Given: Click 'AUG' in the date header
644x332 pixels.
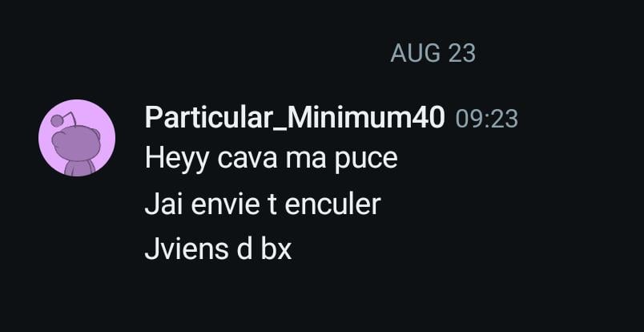Looking at the screenshot, I should pos(415,54).
